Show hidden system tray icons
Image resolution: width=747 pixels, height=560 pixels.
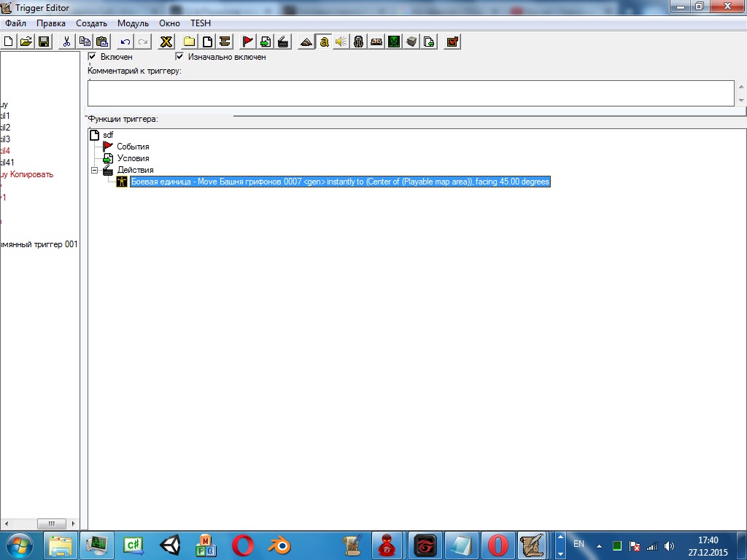(x=600, y=546)
